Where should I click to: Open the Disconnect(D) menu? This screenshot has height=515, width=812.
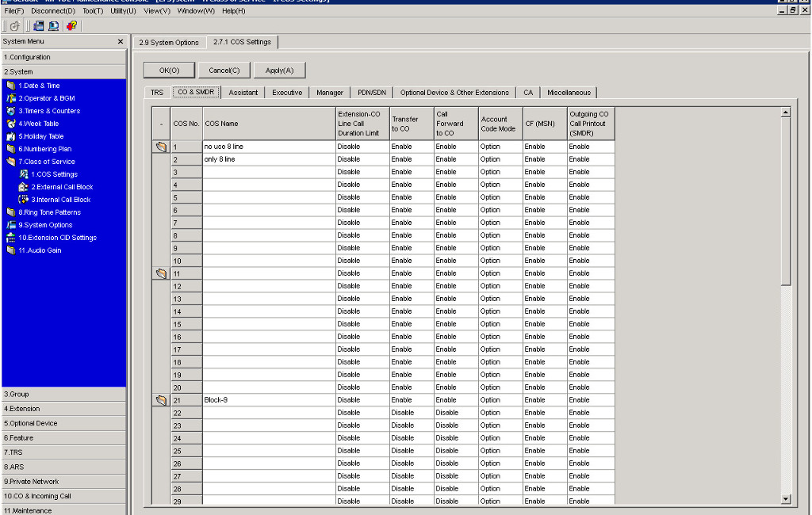(x=53, y=11)
